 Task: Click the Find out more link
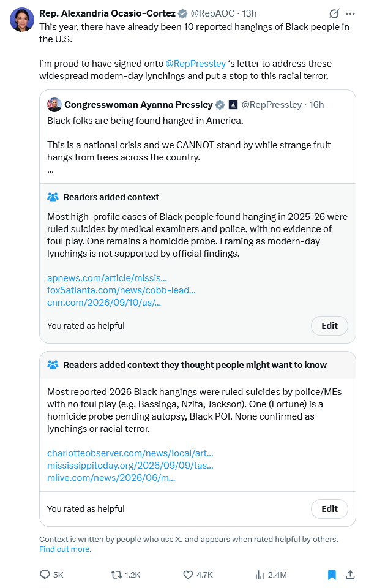(65, 549)
